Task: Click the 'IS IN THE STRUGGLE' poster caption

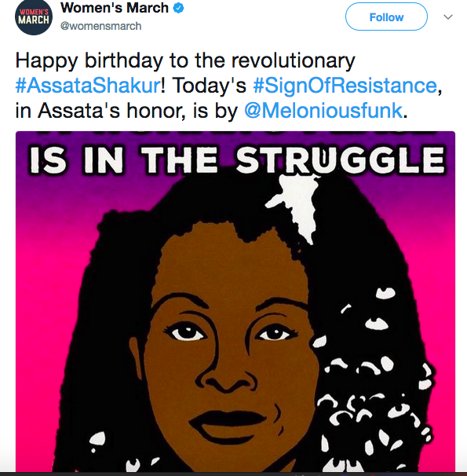Action: [x=236, y=160]
